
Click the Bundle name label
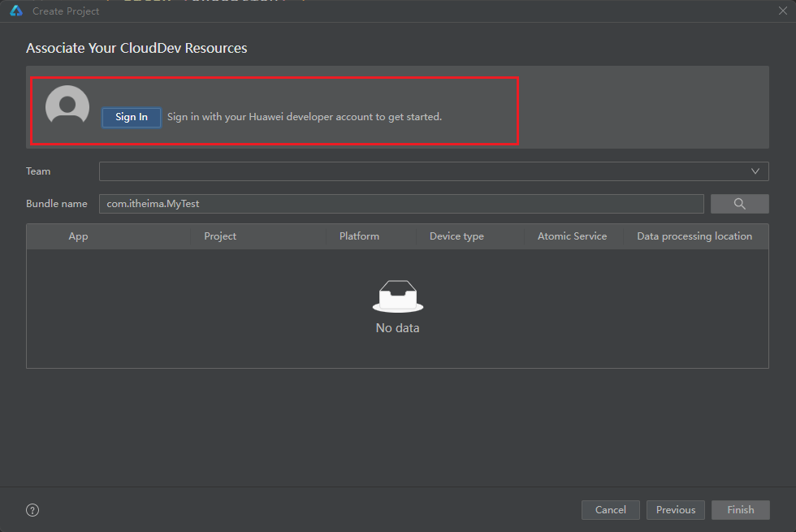(56, 204)
